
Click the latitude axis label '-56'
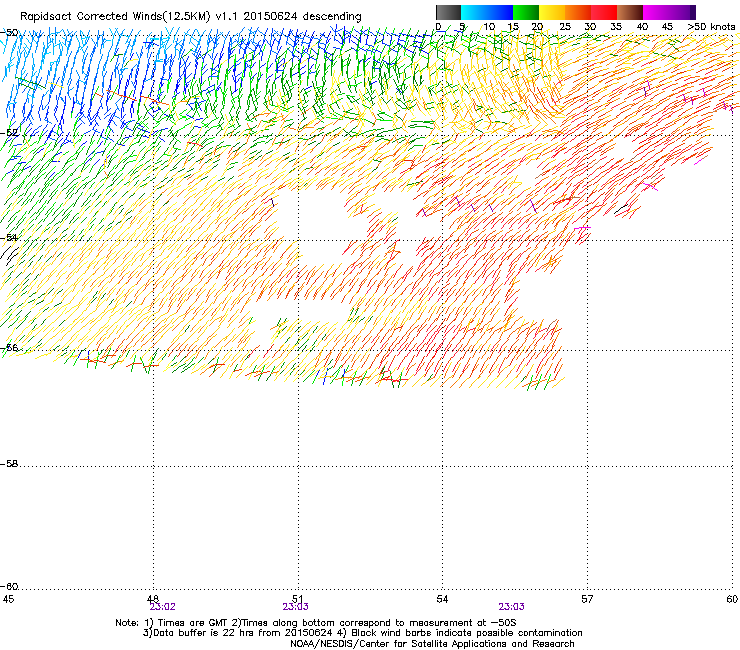pos(9,348)
